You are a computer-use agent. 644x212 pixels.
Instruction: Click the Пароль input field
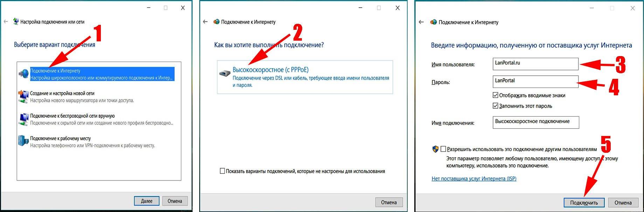pyautogui.click(x=535, y=82)
